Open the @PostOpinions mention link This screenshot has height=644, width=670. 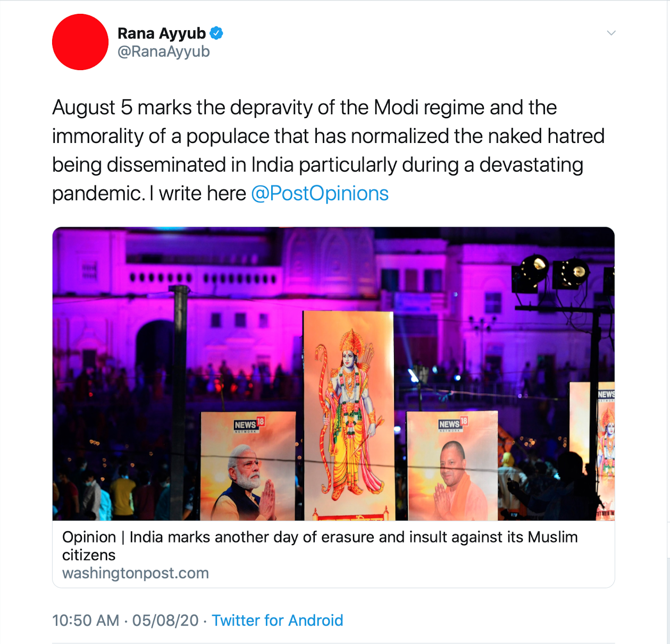(x=320, y=193)
